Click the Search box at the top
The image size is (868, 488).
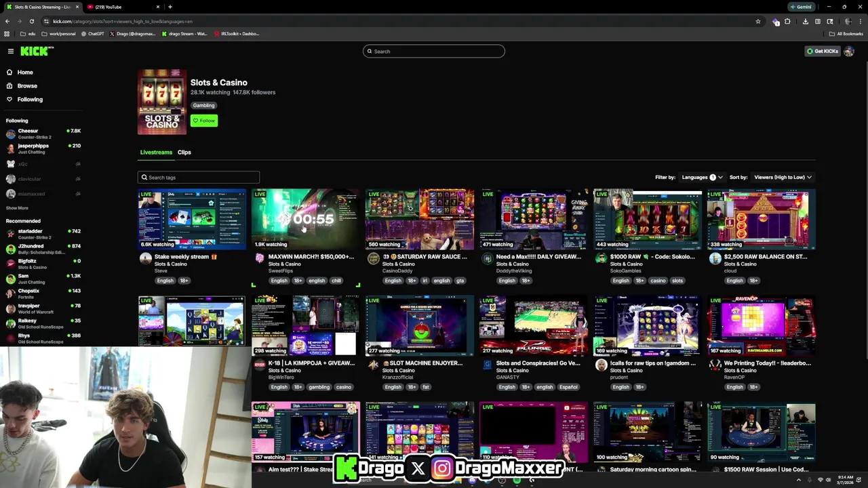tap(434, 51)
